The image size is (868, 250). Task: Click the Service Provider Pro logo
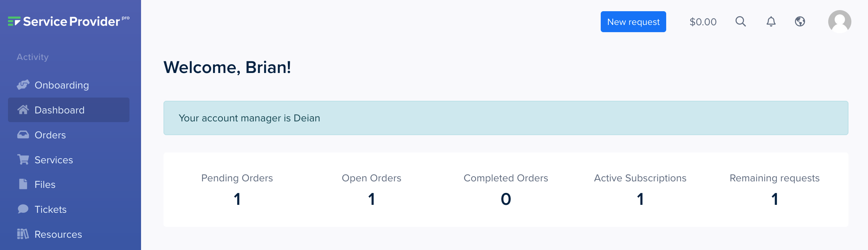(x=69, y=21)
